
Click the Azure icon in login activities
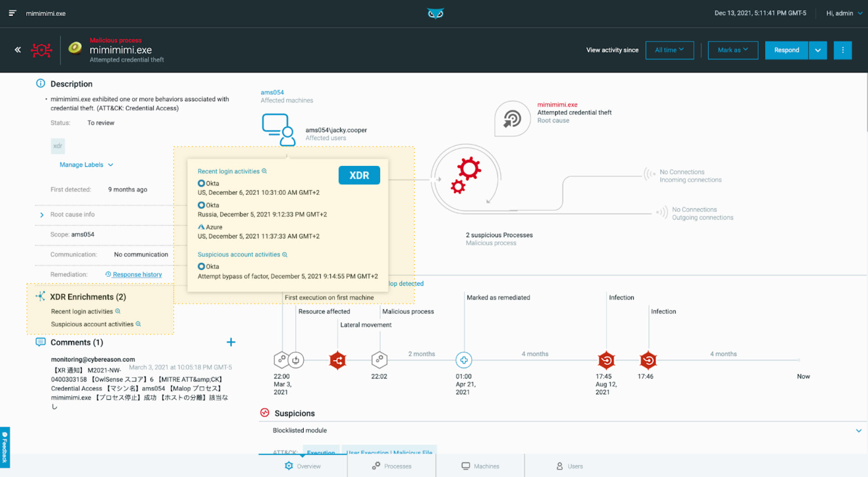coord(201,227)
